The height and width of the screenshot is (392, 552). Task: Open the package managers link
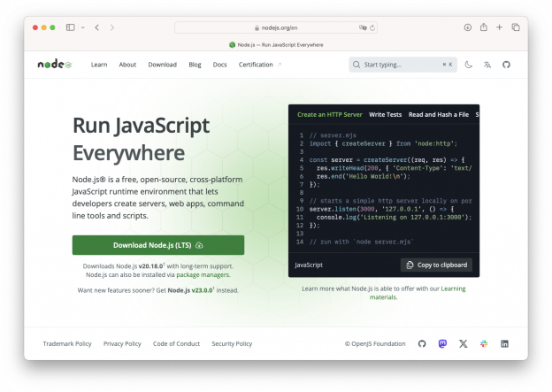tap(203, 274)
